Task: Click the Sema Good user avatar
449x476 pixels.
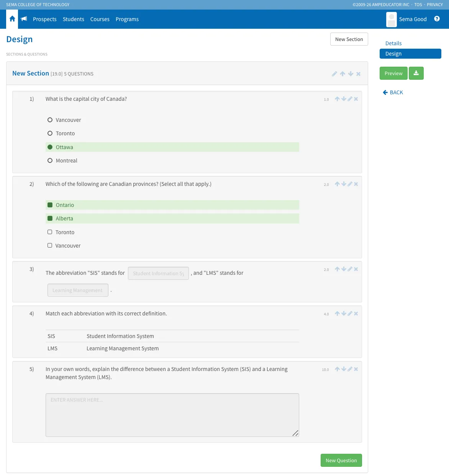Action: click(392, 19)
